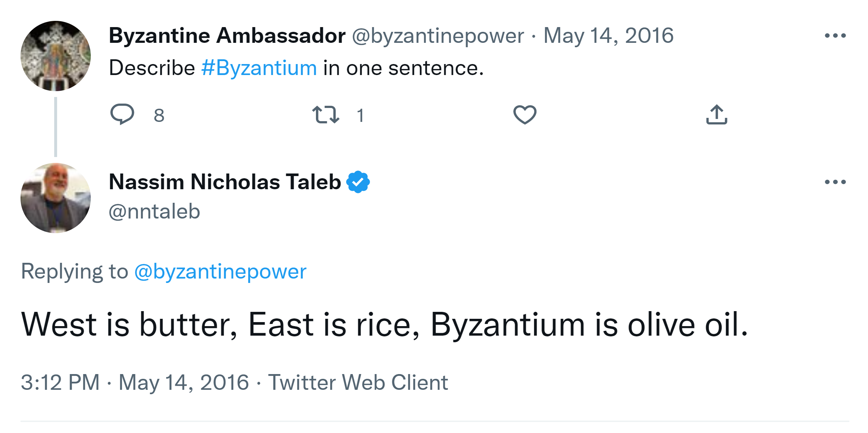The height and width of the screenshot is (433, 868).
Task: Open more options for Nassim Taleb's reply
Action: 835,182
